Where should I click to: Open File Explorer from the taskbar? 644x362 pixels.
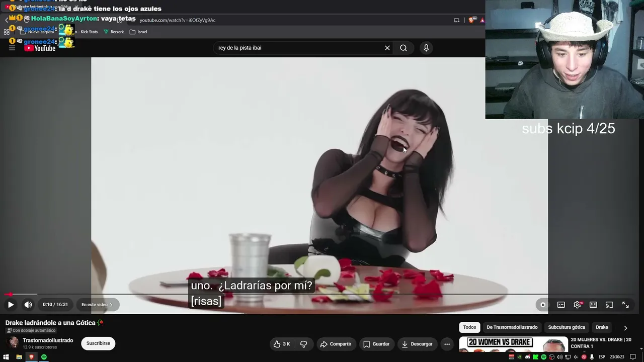19,357
